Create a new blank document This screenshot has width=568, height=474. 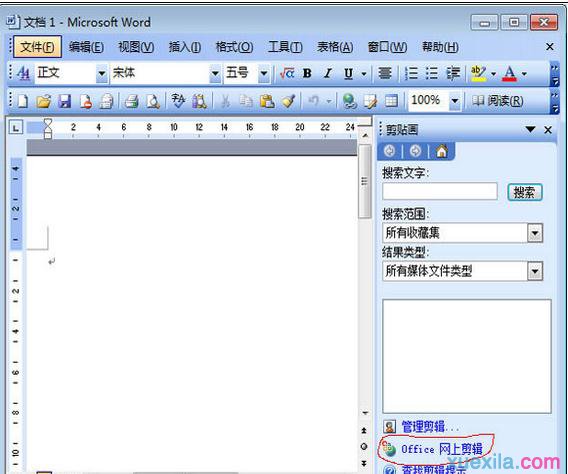(x=22, y=101)
